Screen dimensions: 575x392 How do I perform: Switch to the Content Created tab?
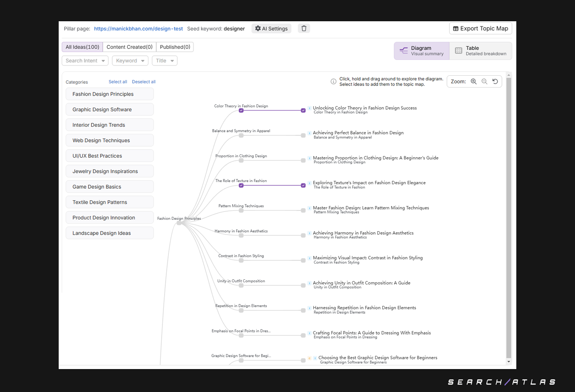[x=129, y=47]
